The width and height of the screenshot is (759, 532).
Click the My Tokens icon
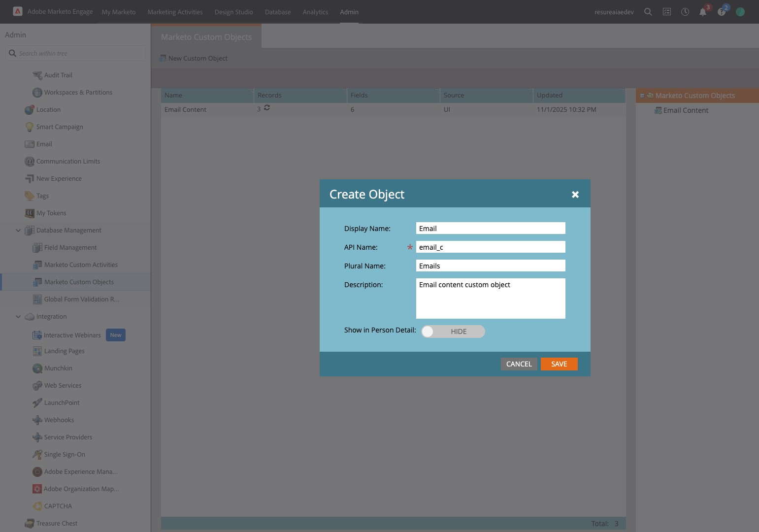(29, 213)
